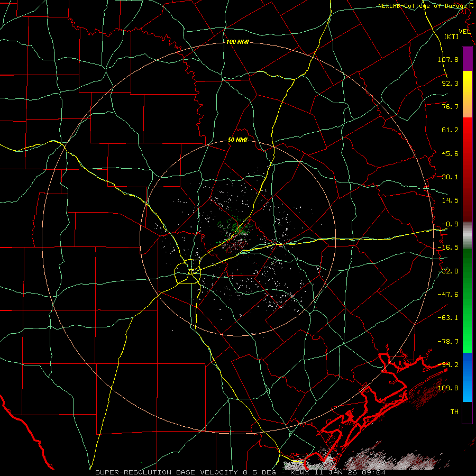
Task: Pick the gray near-zero segment of the scale
Action: click(x=467, y=235)
